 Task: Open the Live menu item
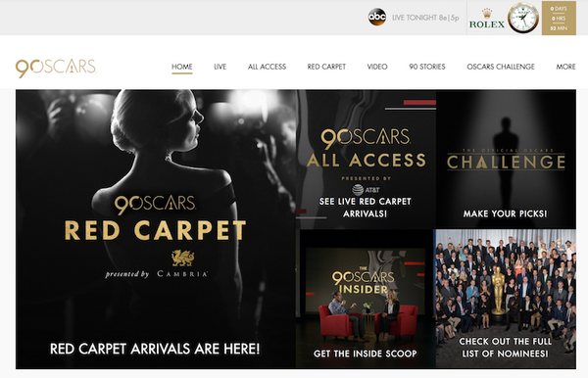220,67
